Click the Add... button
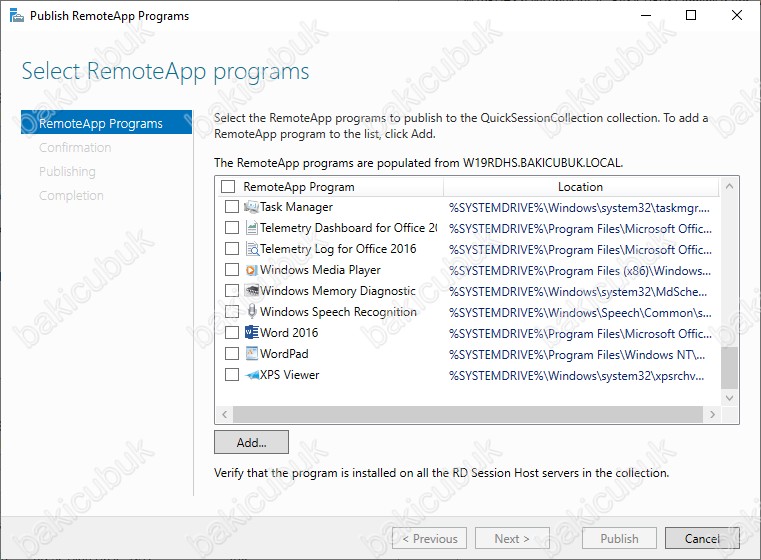This screenshot has height=560, width=761. (x=251, y=442)
